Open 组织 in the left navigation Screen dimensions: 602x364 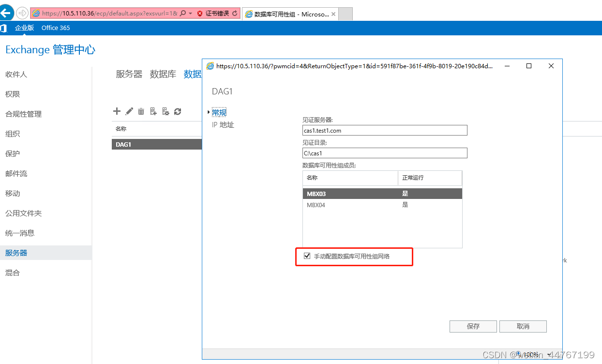[x=13, y=134]
